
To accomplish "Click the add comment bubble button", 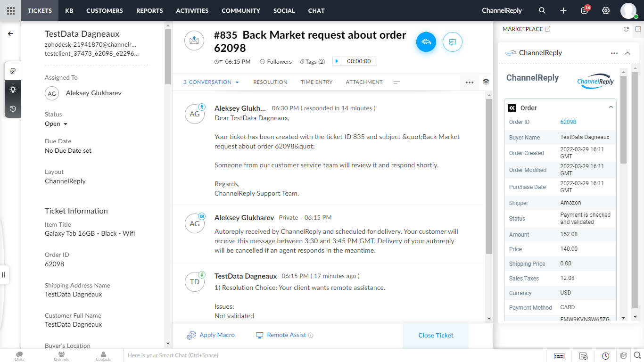I will pyautogui.click(x=453, y=42).
